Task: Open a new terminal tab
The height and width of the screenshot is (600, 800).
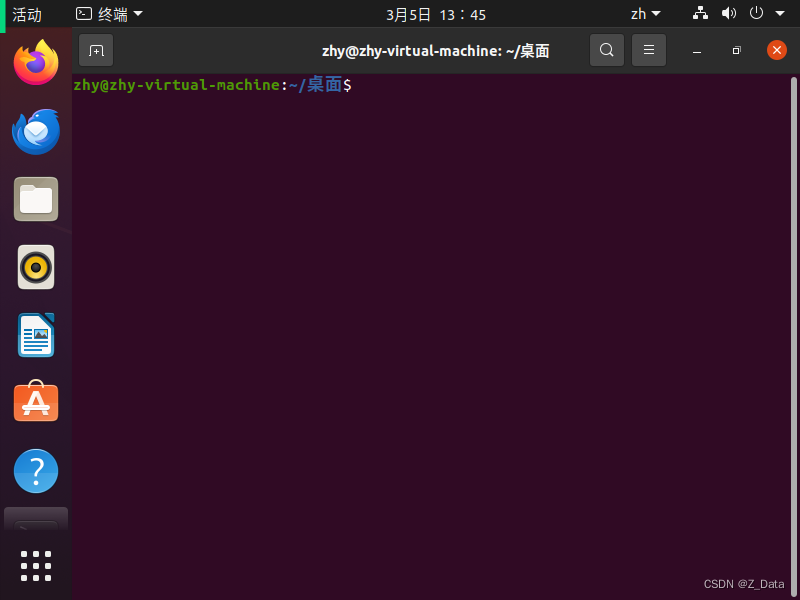Action: [96, 50]
